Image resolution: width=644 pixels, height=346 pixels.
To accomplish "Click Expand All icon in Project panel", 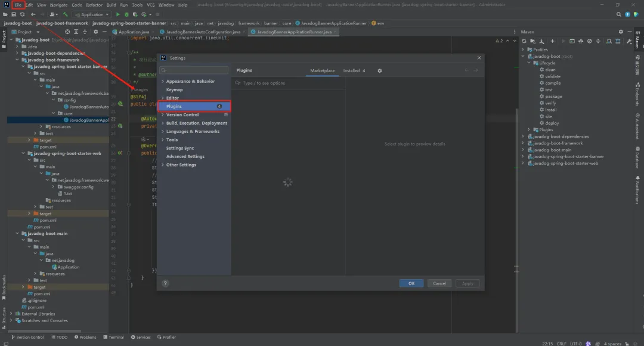I will click(x=76, y=32).
